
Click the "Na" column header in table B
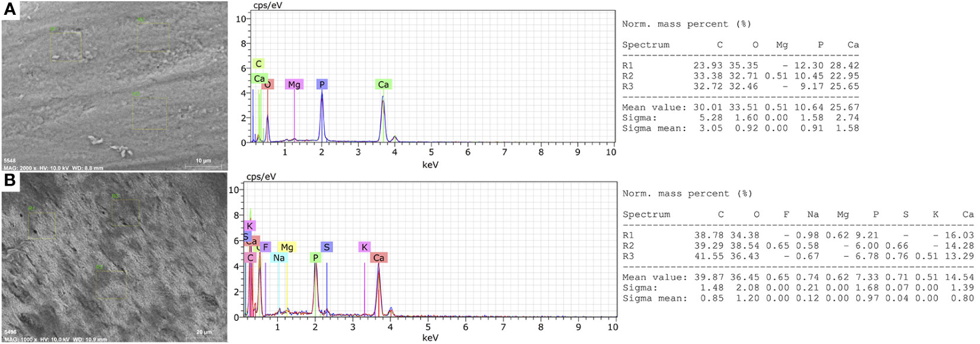pyautogui.click(x=813, y=214)
